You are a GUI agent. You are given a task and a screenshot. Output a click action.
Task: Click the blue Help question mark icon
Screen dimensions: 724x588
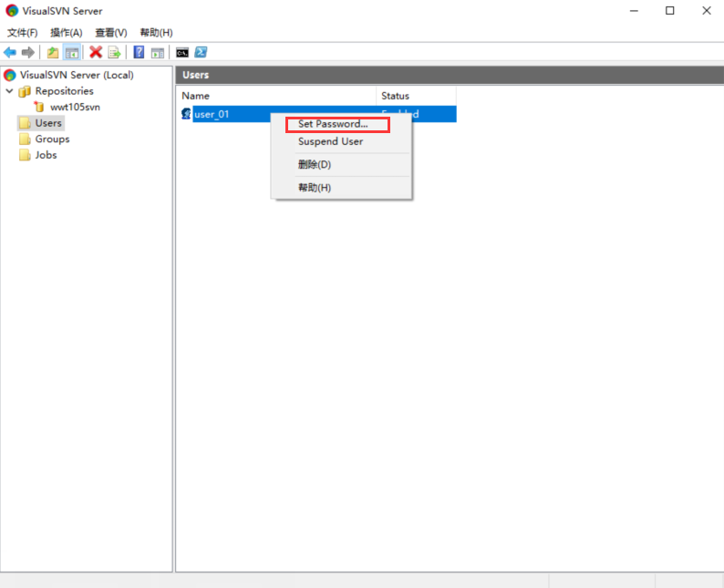pos(139,53)
